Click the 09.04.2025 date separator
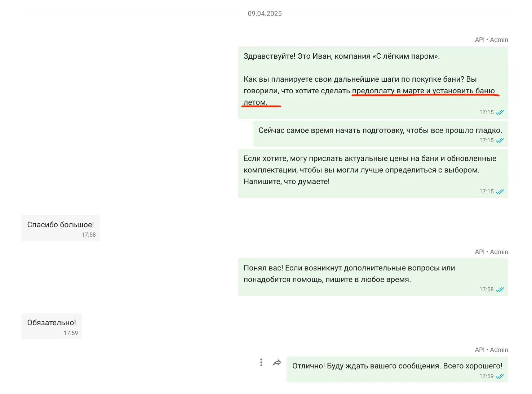532x394 pixels. pyautogui.click(x=265, y=14)
